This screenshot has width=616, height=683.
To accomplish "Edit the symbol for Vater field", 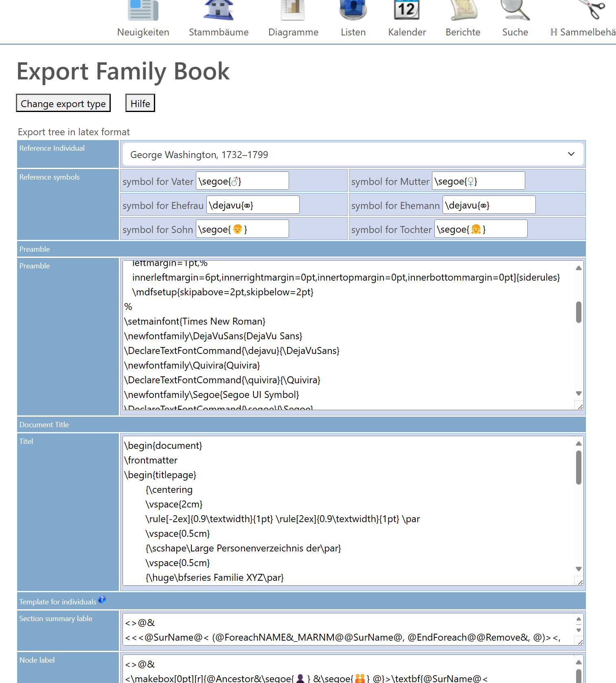I will pos(242,181).
